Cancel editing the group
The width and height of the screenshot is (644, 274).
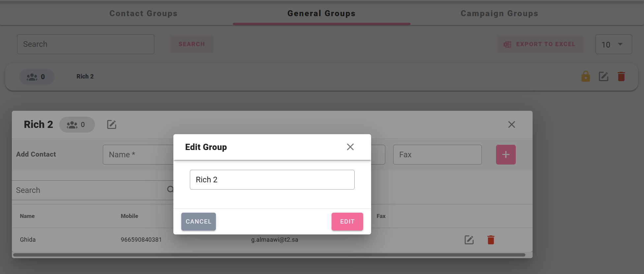coord(198,222)
